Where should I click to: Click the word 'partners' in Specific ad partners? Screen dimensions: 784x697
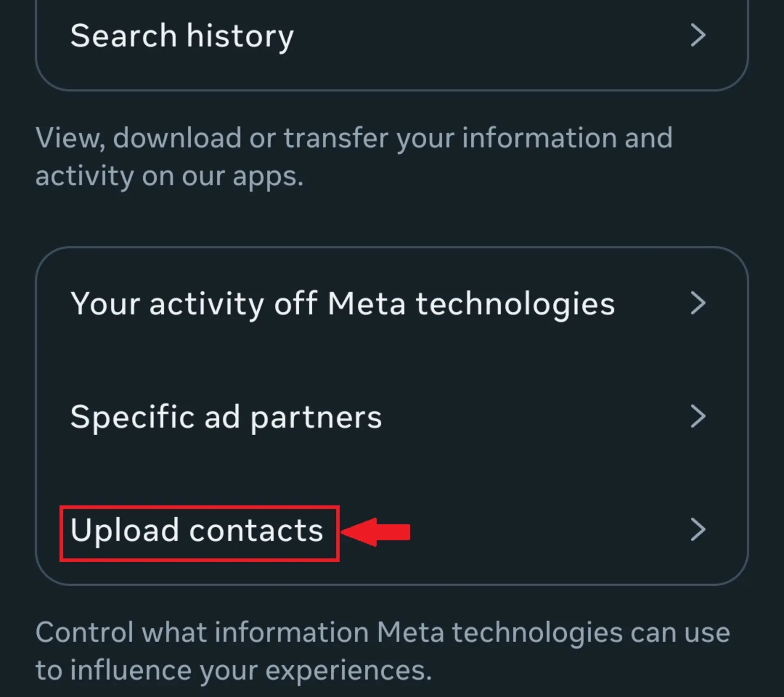click(x=316, y=418)
